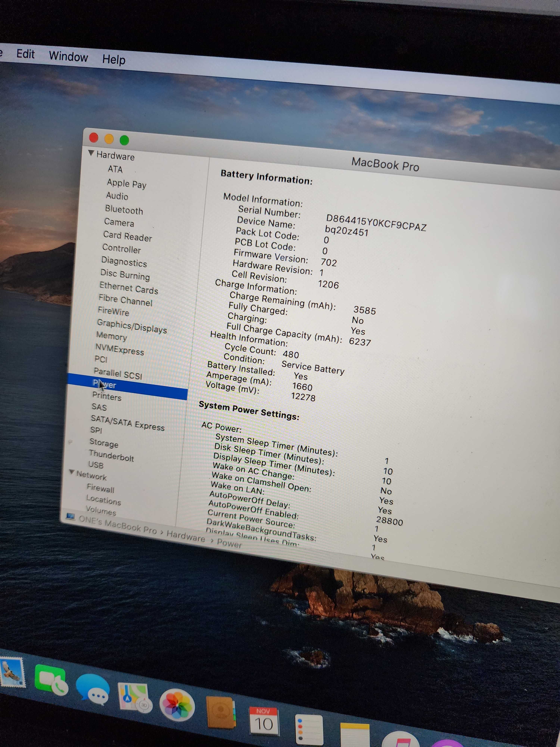
Task: Open the Help menu
Action: click(114, 59)
